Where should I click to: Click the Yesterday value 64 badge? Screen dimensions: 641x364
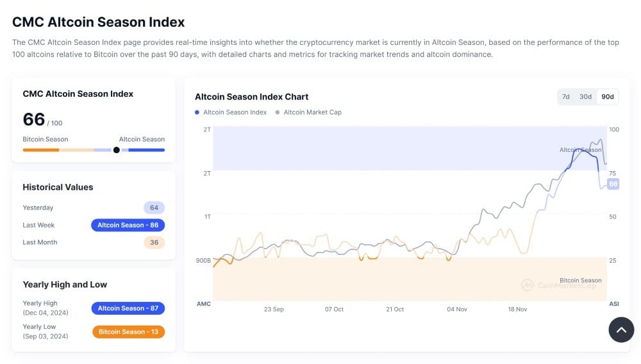tap(154, 208)
